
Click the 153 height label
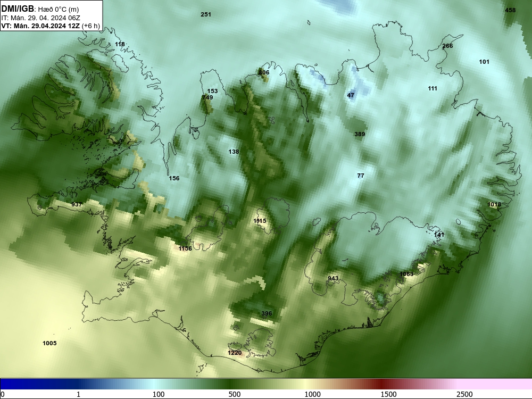click(212, 91)
